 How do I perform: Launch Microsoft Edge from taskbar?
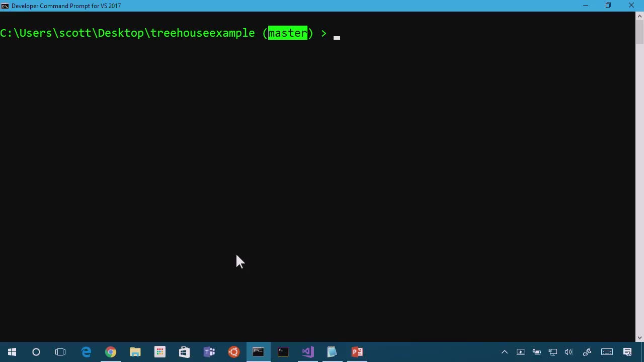[86, 352]
